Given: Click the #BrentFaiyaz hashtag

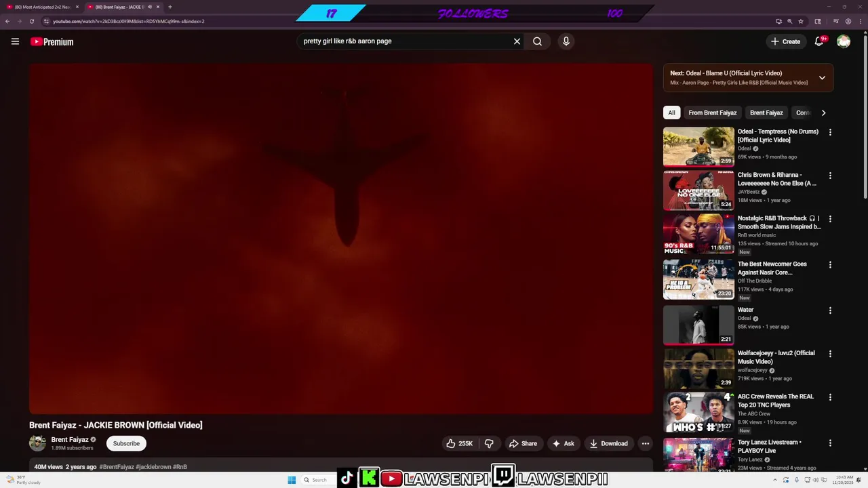Looking at the screenshot, I should 117,467.
